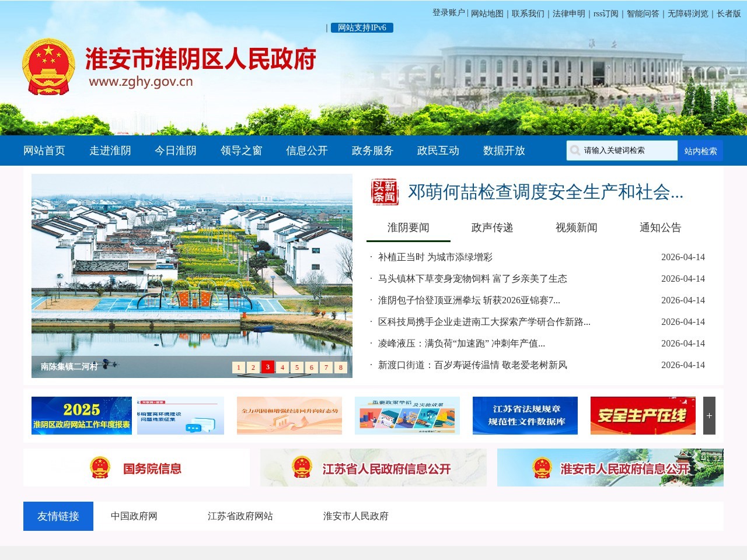
Task: Click the keyword search input field
Action: pos(622,150)
